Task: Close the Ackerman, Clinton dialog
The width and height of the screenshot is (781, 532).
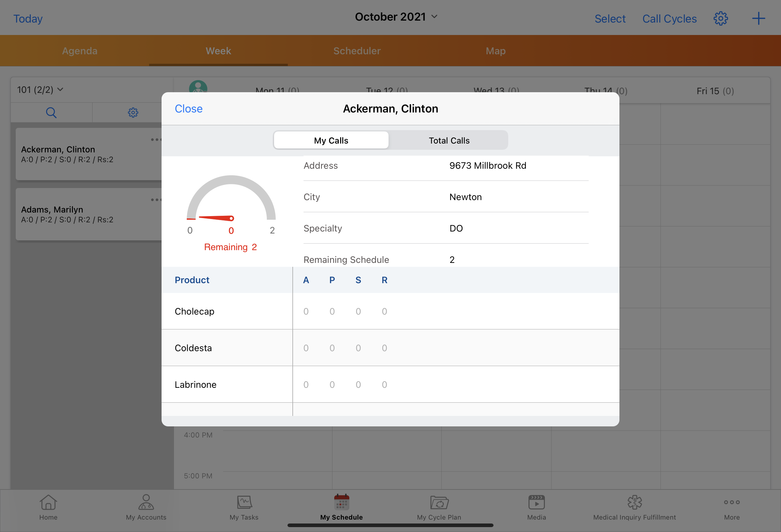Action: point(188,109)
